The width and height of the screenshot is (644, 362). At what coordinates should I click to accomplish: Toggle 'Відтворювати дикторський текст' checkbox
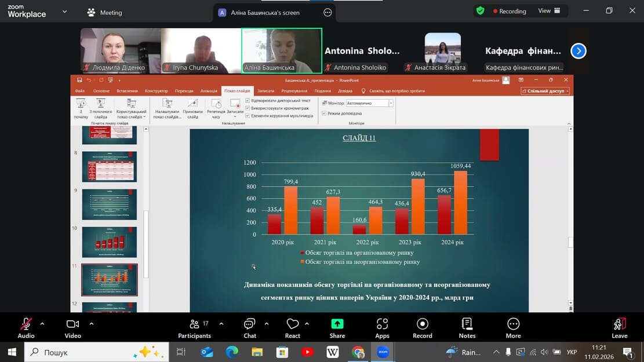tap(248, 100)
